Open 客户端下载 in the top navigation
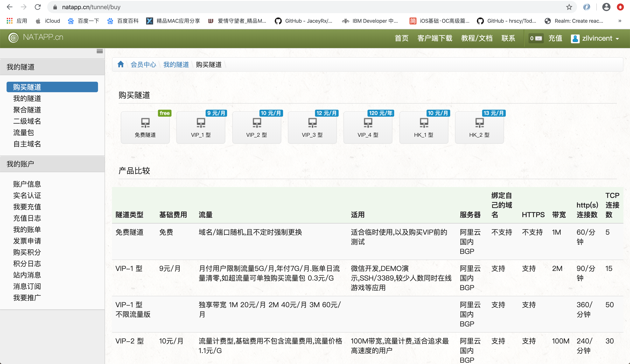 pyautogui.click(x=435, y=38)
